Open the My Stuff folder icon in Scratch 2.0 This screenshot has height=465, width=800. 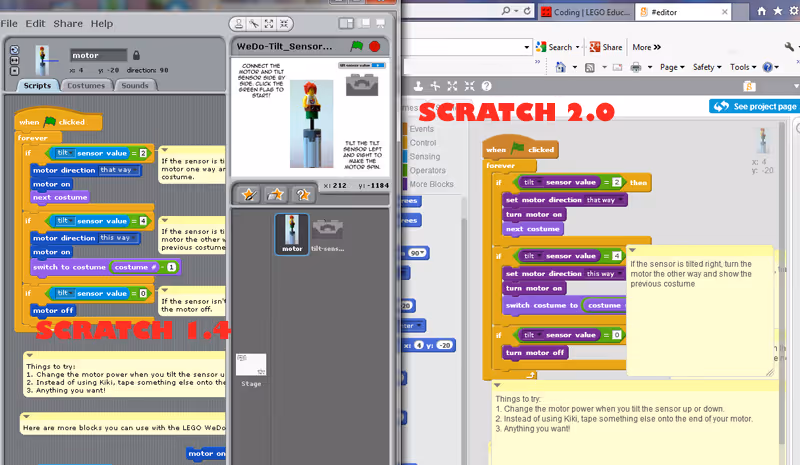749,86
